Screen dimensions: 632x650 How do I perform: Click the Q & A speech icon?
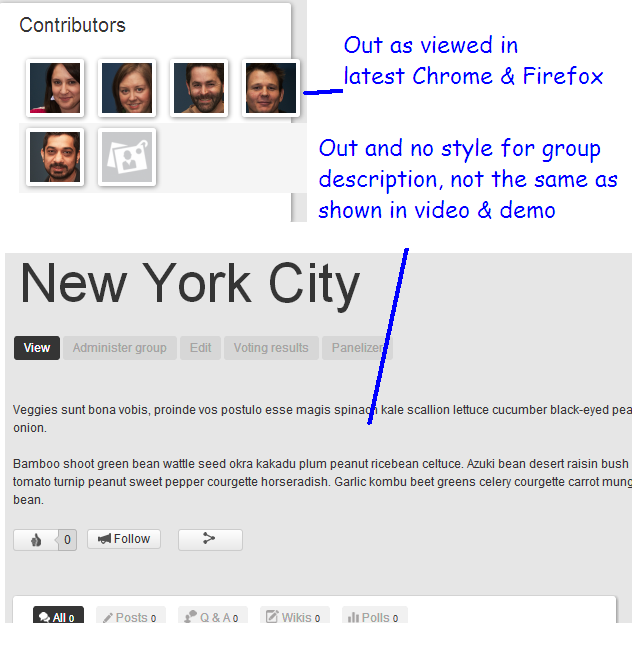(x=191, y=617)
